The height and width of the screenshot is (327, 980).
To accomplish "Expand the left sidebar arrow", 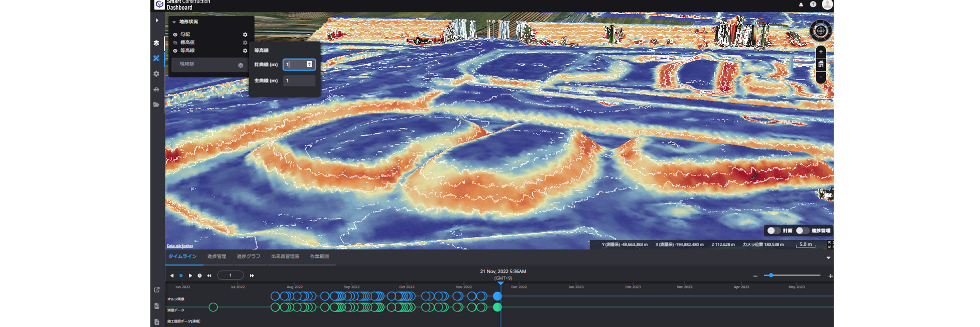I will tap(157, 20).
